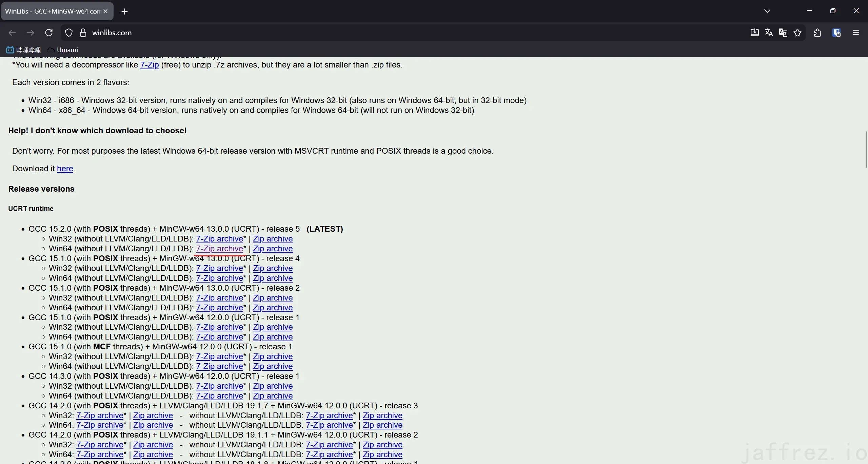Download GCC 14.3.0 Win32 Zip archive

273,386
